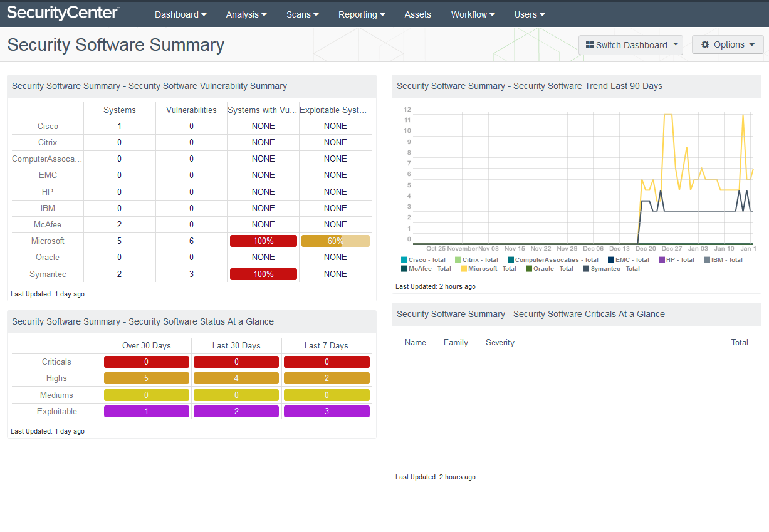Sort criticals table by Severity column

(500, 343)
